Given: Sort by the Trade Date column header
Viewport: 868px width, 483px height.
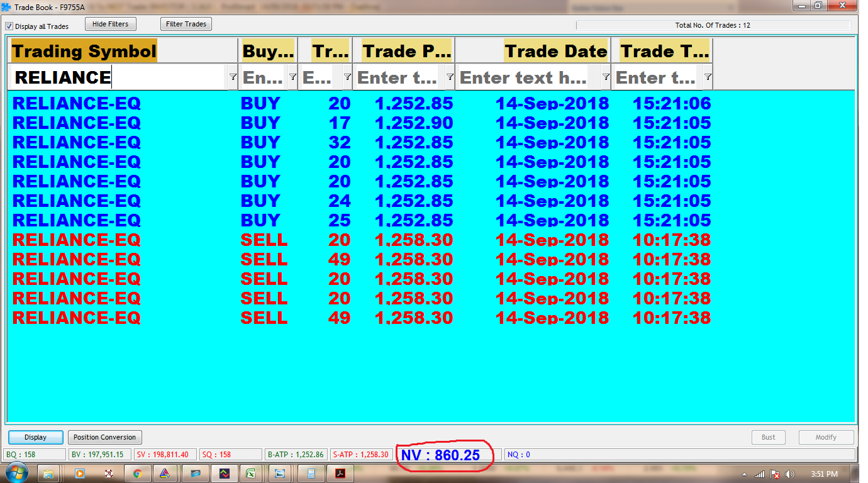Looking at the screenshot, I should (x=555, y=51).
